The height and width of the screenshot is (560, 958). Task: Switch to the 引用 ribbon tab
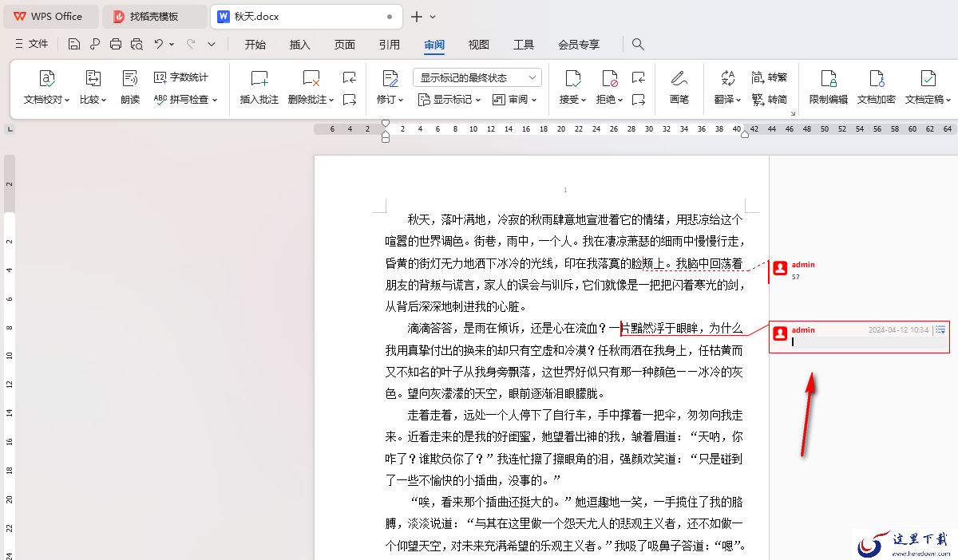(x=390, y=45)
